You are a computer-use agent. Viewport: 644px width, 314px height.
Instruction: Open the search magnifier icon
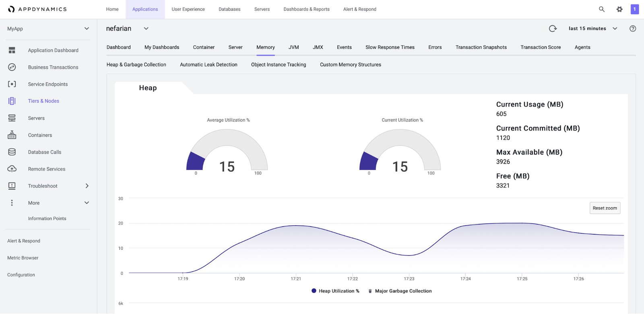[602, 9]
